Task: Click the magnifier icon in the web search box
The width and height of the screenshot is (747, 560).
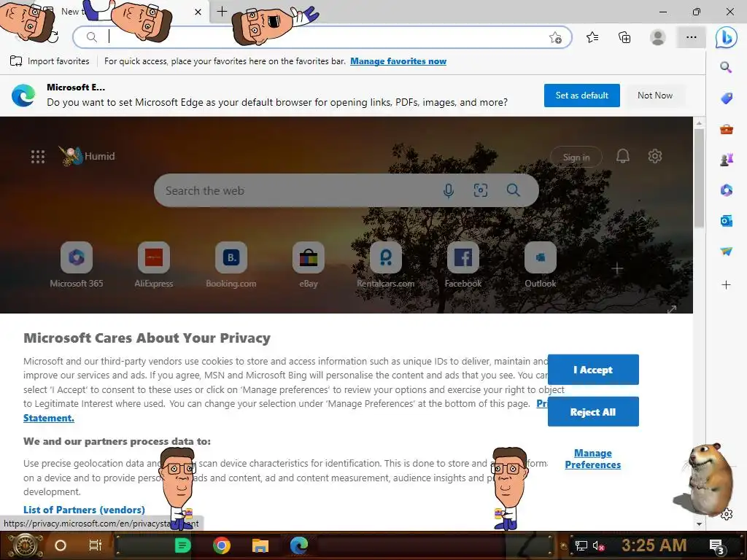Action: coord(513,190)
